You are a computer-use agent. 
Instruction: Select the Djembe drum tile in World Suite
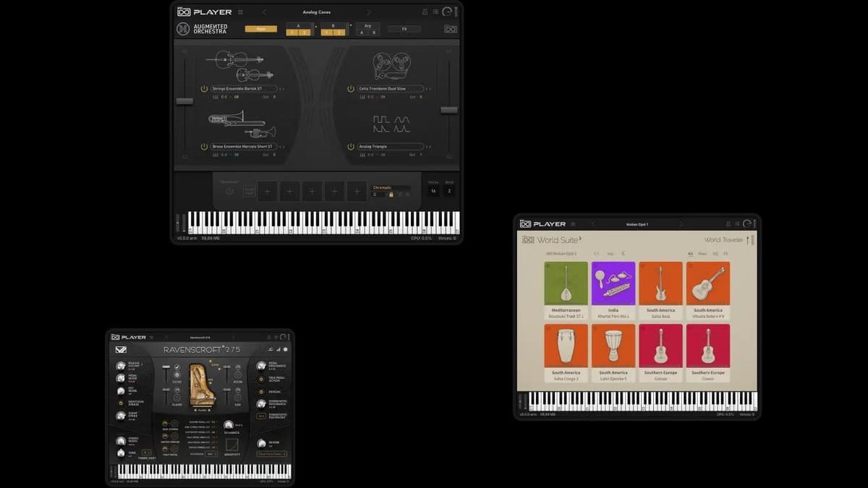point(613,353)
